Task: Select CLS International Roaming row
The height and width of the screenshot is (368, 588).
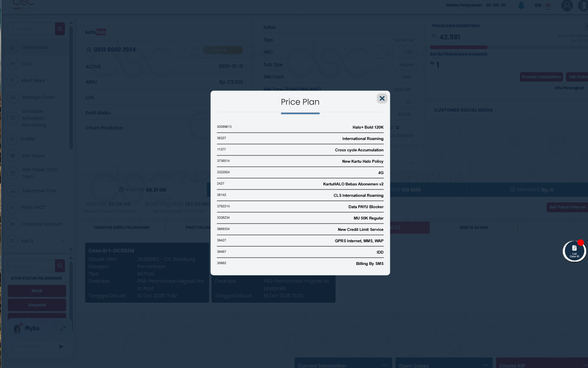Action: click(300, 195)
